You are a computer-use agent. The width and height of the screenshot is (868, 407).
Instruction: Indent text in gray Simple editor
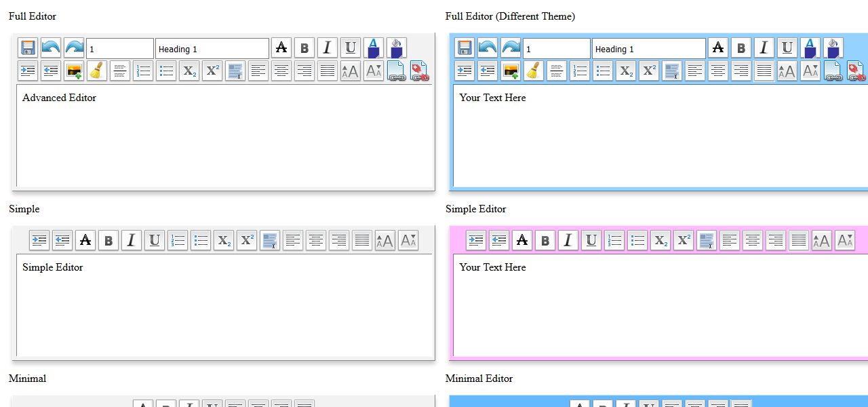point(39,240)
